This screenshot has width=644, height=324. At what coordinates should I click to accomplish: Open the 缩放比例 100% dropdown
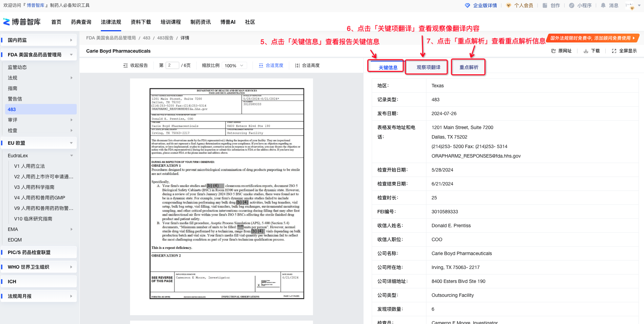[x=234, y=66]
